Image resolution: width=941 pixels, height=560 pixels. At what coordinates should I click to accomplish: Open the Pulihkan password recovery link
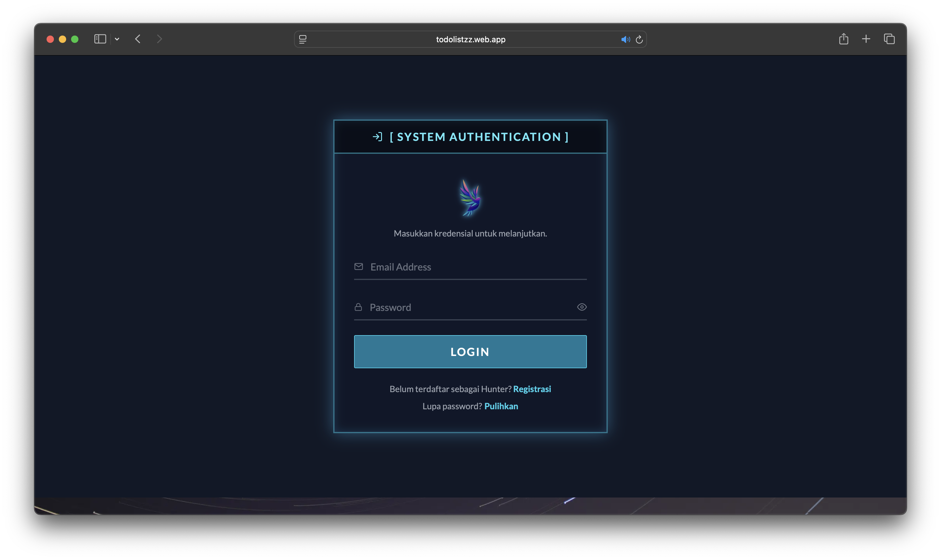point(501,406)
